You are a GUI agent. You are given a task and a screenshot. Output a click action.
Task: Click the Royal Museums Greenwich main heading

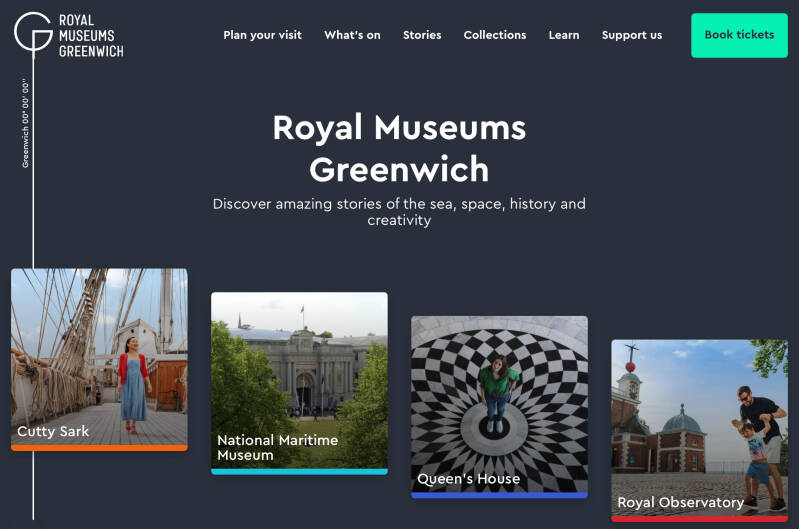click(399, 148)
